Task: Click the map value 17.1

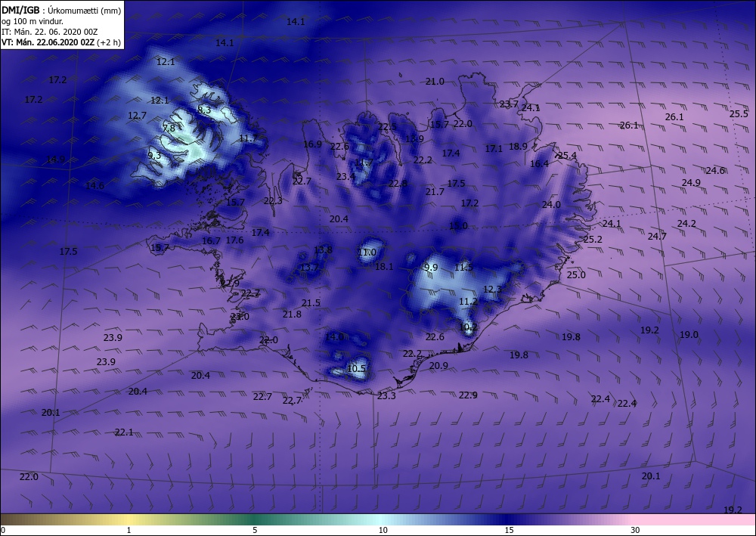Action: tap(494, 149)
